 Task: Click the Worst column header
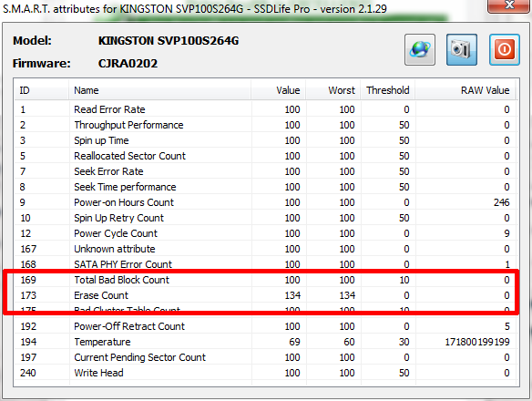pyautogui.click(x=333, y=90)
